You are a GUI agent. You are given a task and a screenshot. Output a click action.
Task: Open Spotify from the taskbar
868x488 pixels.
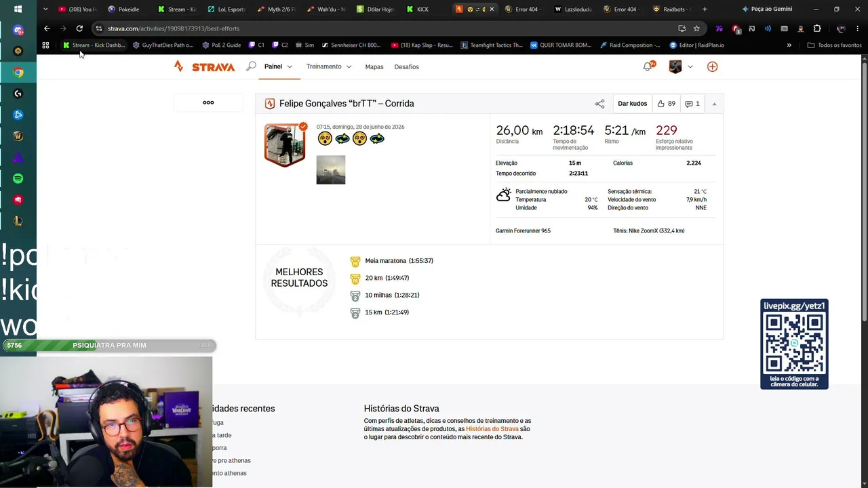tap(18, 178)
